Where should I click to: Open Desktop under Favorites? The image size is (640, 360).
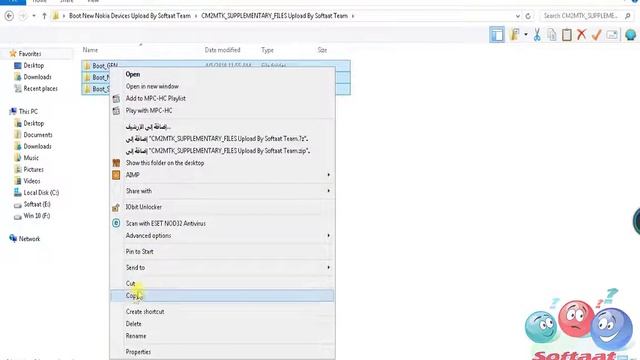pyautogui.click(x=33, y=65)
